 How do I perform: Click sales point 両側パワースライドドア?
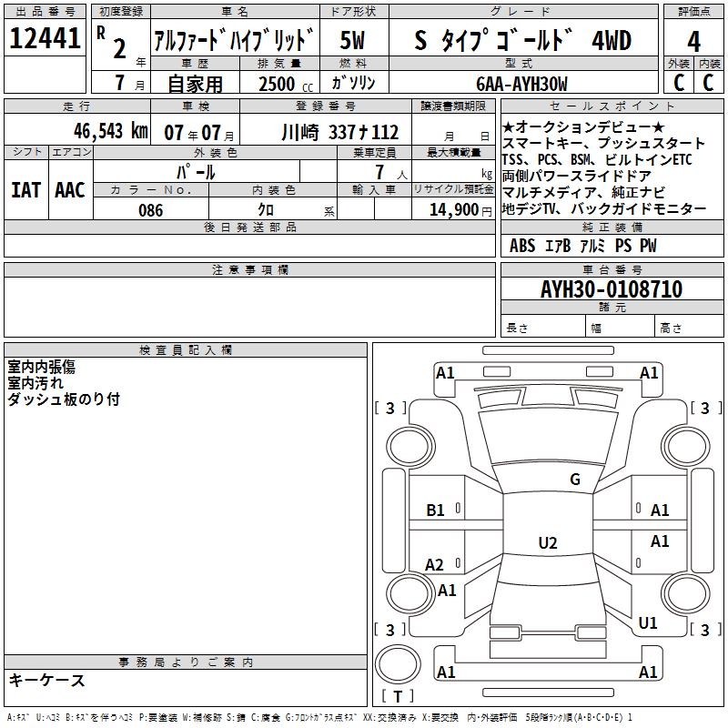(577, 176)
